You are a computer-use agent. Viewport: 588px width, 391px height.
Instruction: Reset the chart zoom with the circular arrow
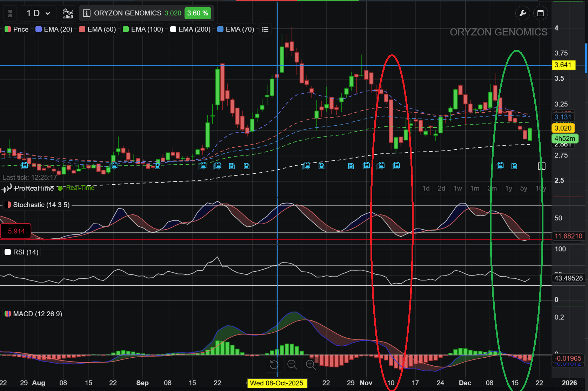tap(274, 365)
